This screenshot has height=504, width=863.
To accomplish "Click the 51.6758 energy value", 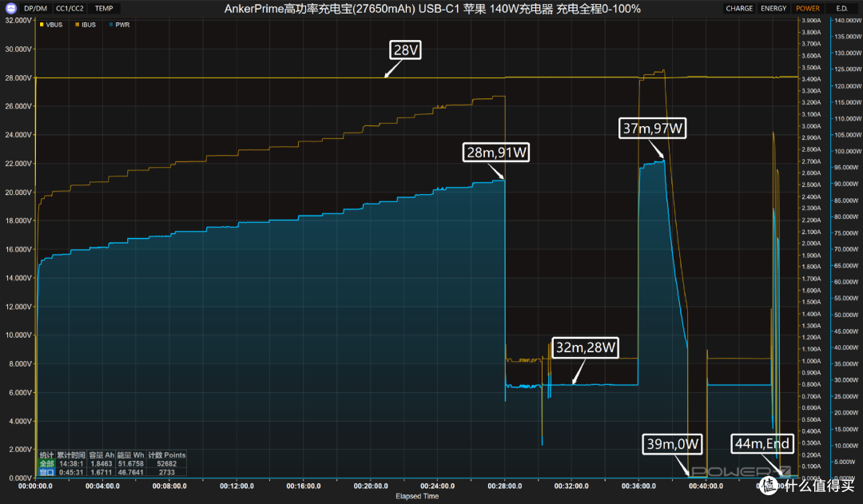I will click(x=130, y=464).
